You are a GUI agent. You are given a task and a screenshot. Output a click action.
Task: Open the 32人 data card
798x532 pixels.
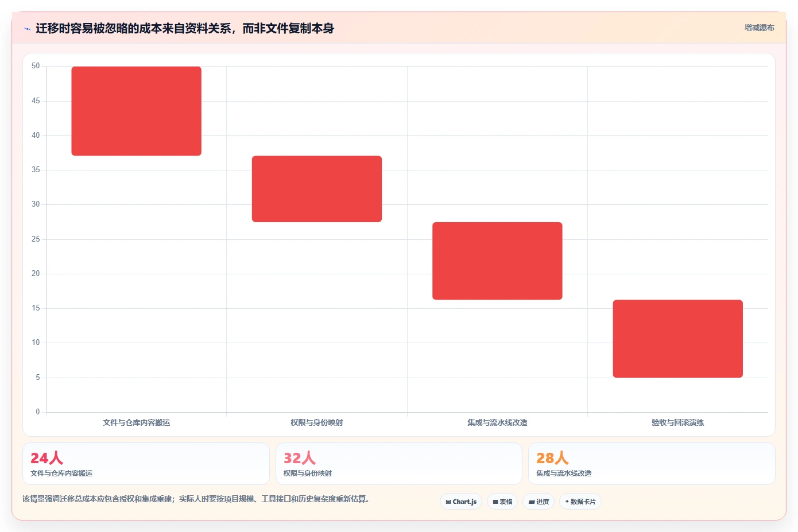tap(399, 464)
